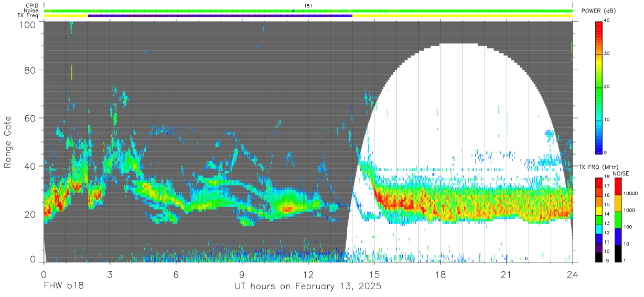Click the 0 label on POWER scale
This screenshot has width=644, height=297.
coord(606,152)
